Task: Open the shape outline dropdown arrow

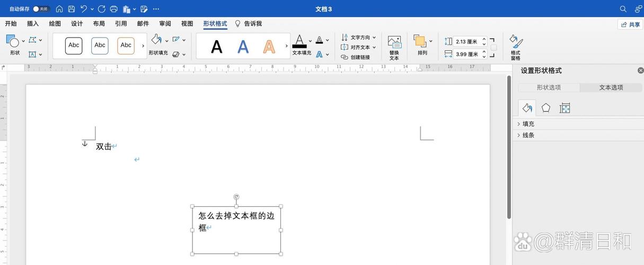Action: (x=184, y=40)
